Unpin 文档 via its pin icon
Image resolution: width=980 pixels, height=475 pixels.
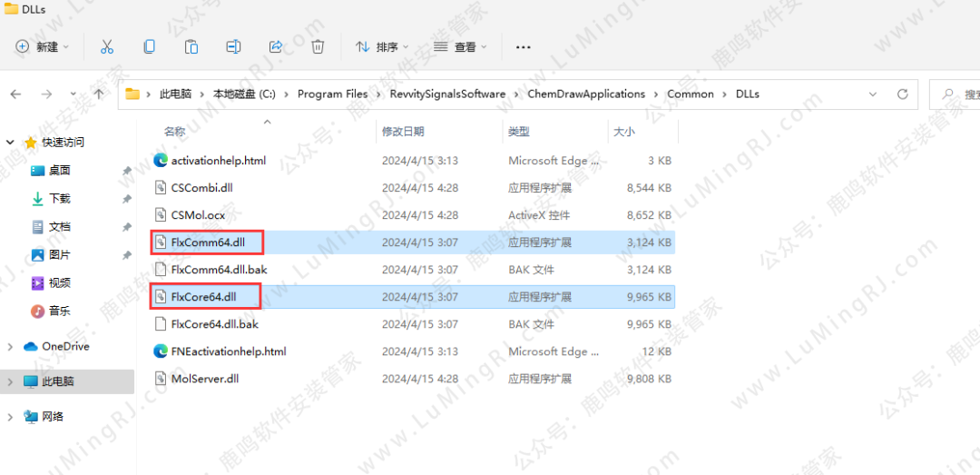click(127, 227)
